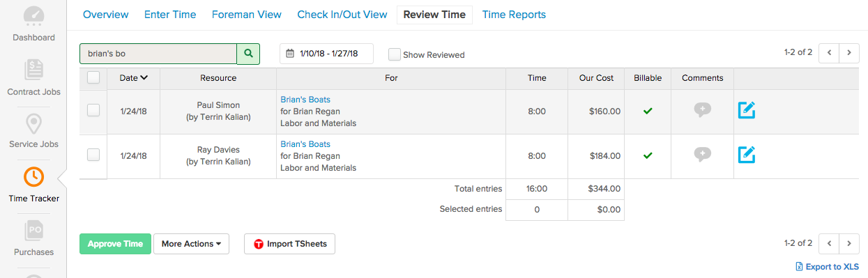
Task: Open the Dashboard sidebar icon
Action: [x=33, y=17]
